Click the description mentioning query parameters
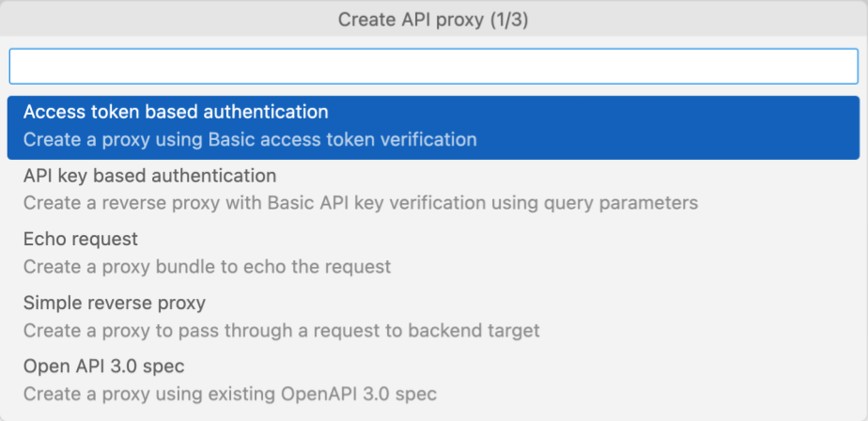Screen dimensions: 868x421 click(x=360, y=203)
